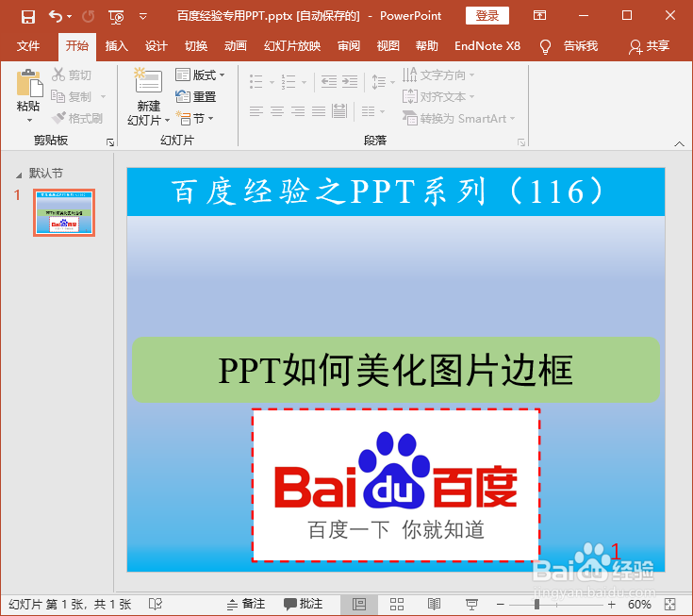
Task: Open the 对齐文本 align text dropdown
Action: [x=437, y=96]
